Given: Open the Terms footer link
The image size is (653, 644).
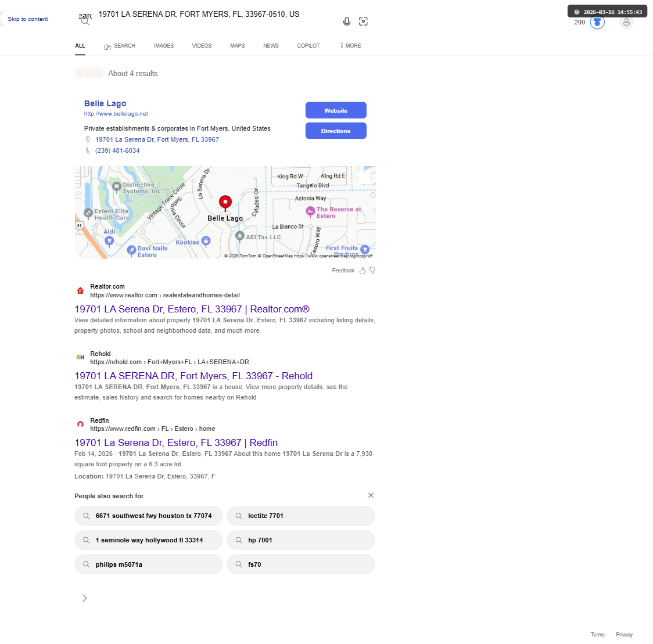Looking at the screenshot, I should click(598, 635).
